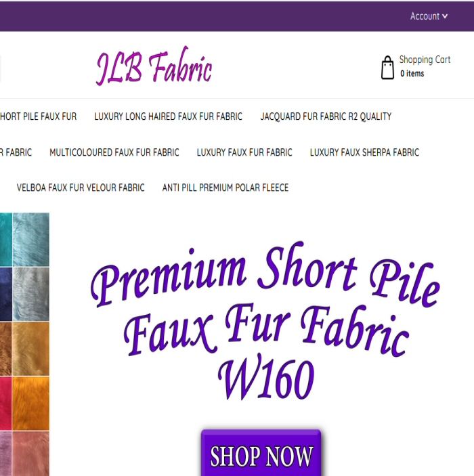474x476 pixels.
Task: Select the light blue fur swatch
Action: pyautogui.click(x=30, y=240)
